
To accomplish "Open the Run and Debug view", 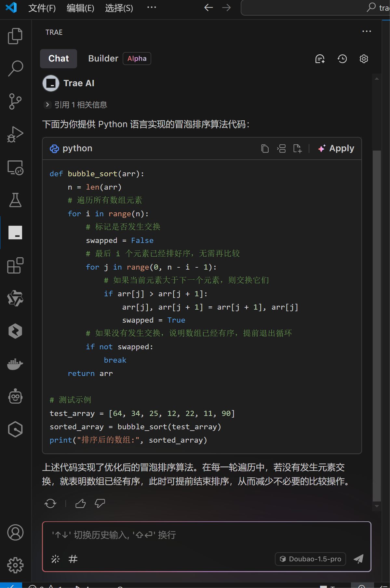I will [x=15, y=134].
